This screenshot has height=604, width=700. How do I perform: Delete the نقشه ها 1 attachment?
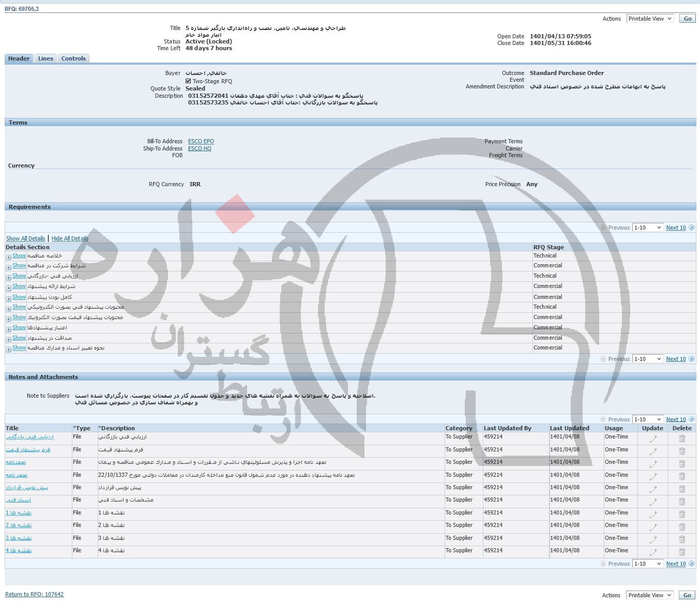pyautogui.click(x=681, y=514)
